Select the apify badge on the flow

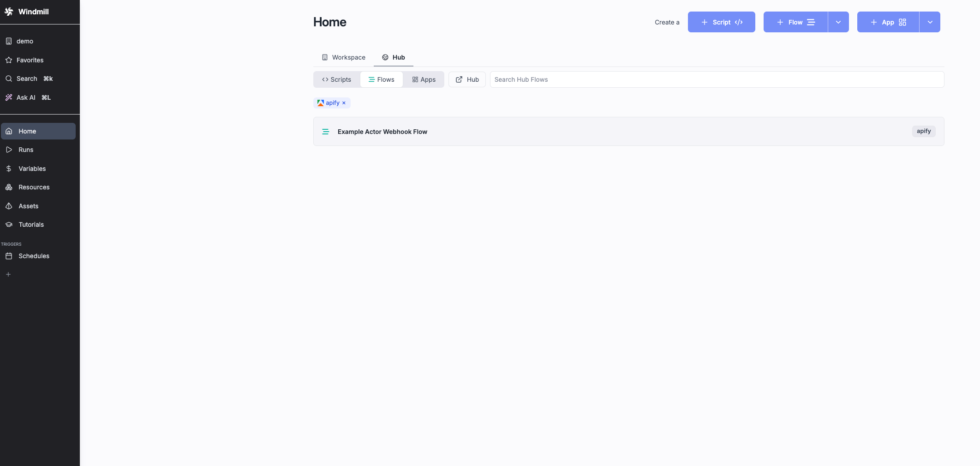pos(924,131)
